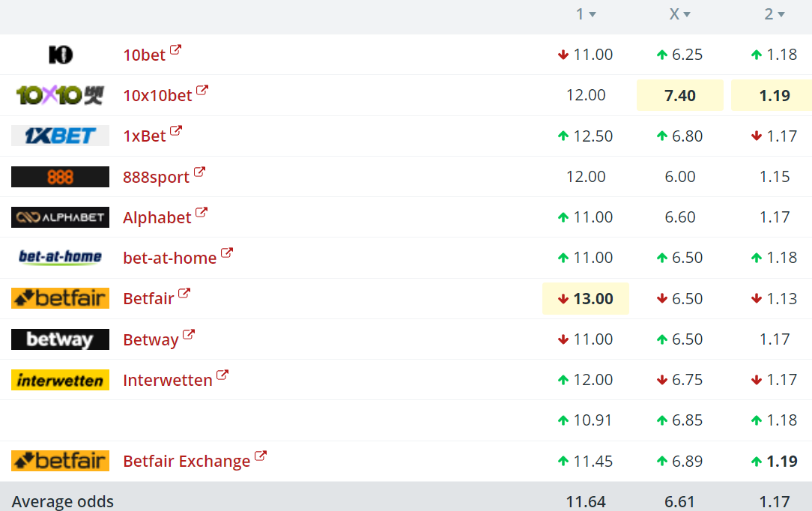
Task: Click the bet-at-home logo
Action: click(x=60, y=258)
